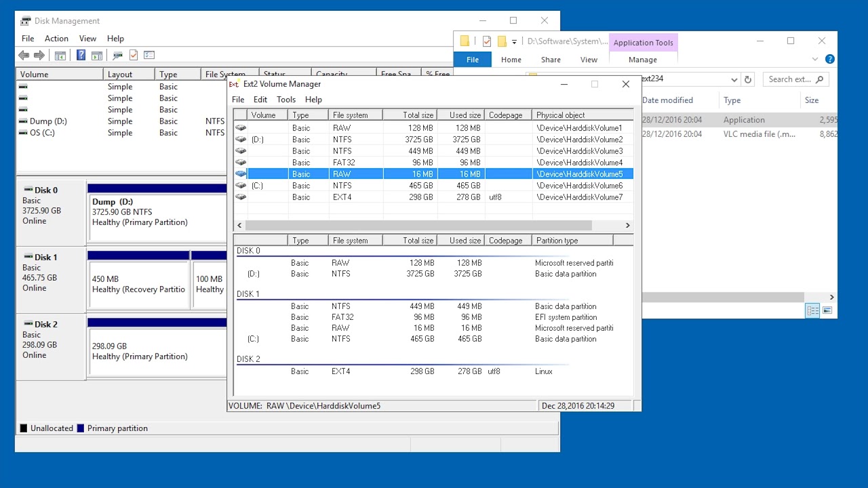Click Properties checkmark icon in Explorer quick access

coord(487,41)
